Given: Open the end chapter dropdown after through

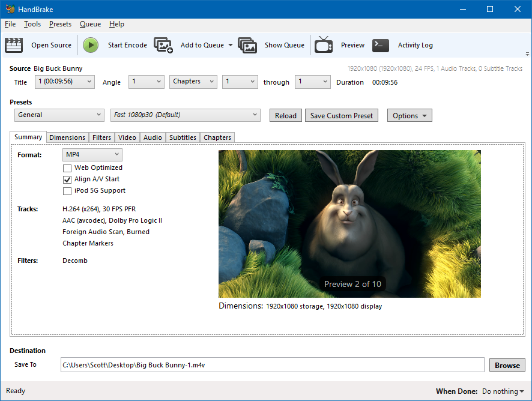Looking at the screenshot, I should [x=312, y=82].
